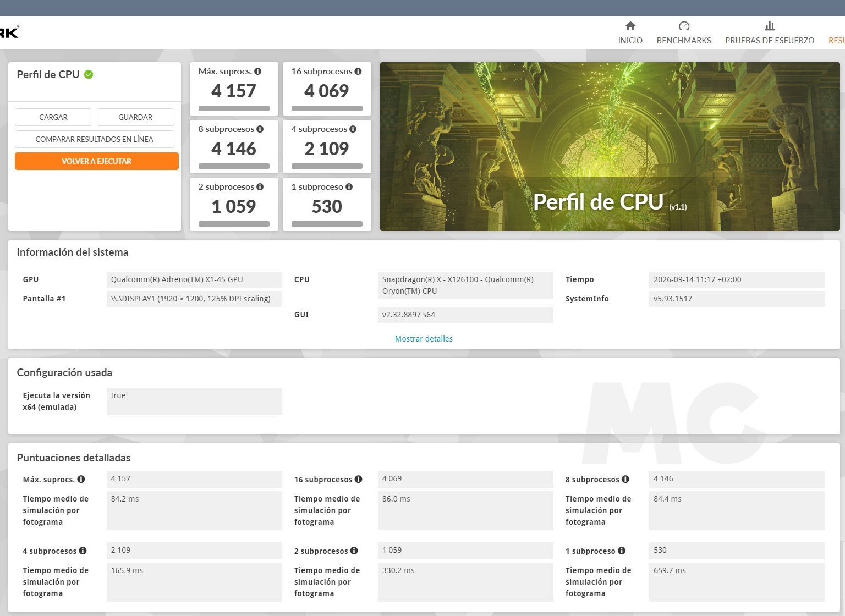The image size is (845, 616).
Task: Click the large 4 146 score on its card
Action: coord(234,148)
